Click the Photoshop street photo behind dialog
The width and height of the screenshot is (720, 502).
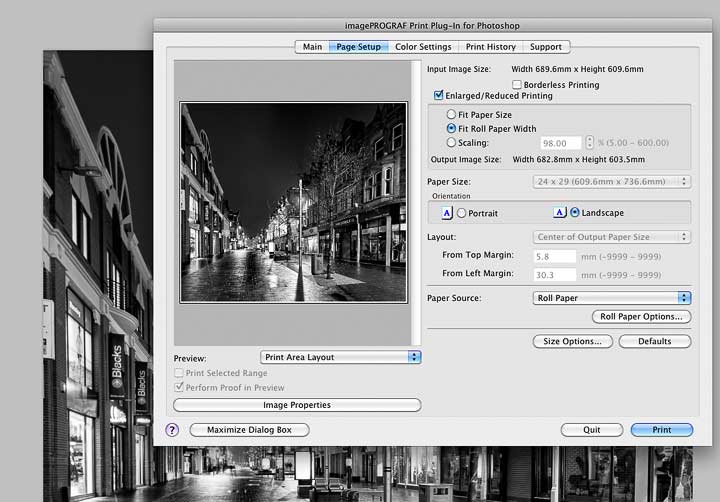tap(98, 276)
